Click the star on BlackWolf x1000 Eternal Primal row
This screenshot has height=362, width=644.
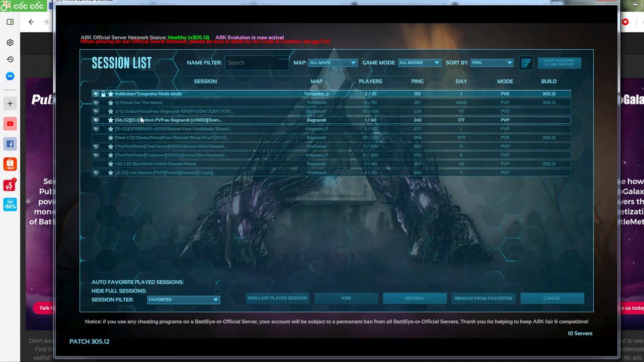coord(111,164)
